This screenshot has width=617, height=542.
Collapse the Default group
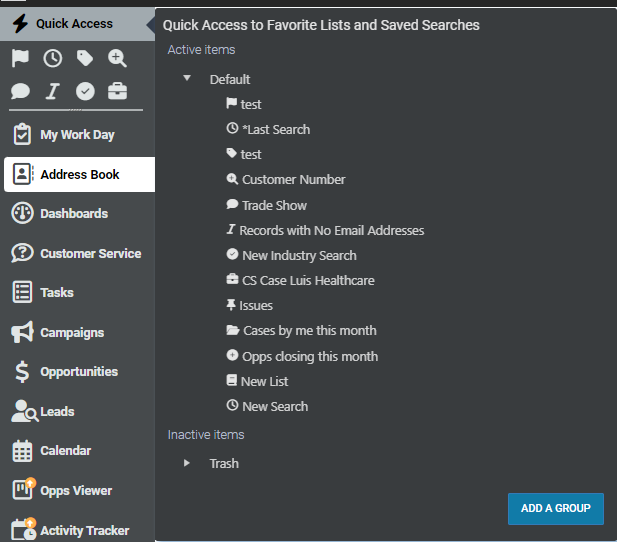[x=187, y=78]
